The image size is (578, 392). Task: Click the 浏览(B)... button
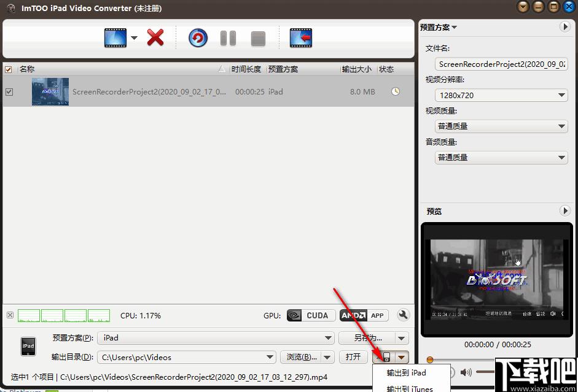(x=301, y=357)
